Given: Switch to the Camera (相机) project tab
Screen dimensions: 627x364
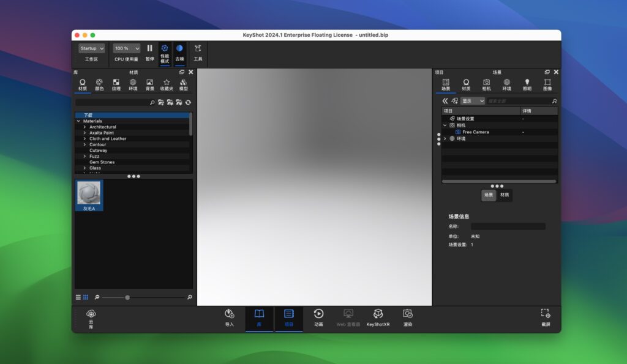Looking at the screenshot, I should click(486, 84).
